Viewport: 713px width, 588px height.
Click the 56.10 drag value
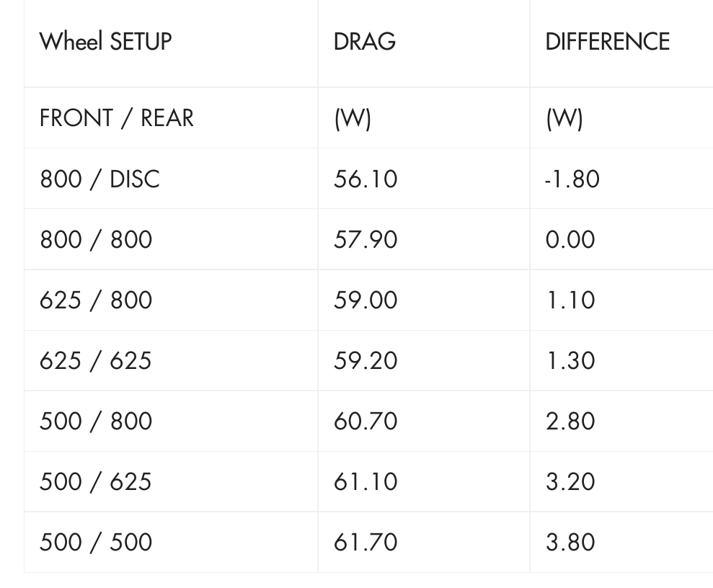pos(366,179)
